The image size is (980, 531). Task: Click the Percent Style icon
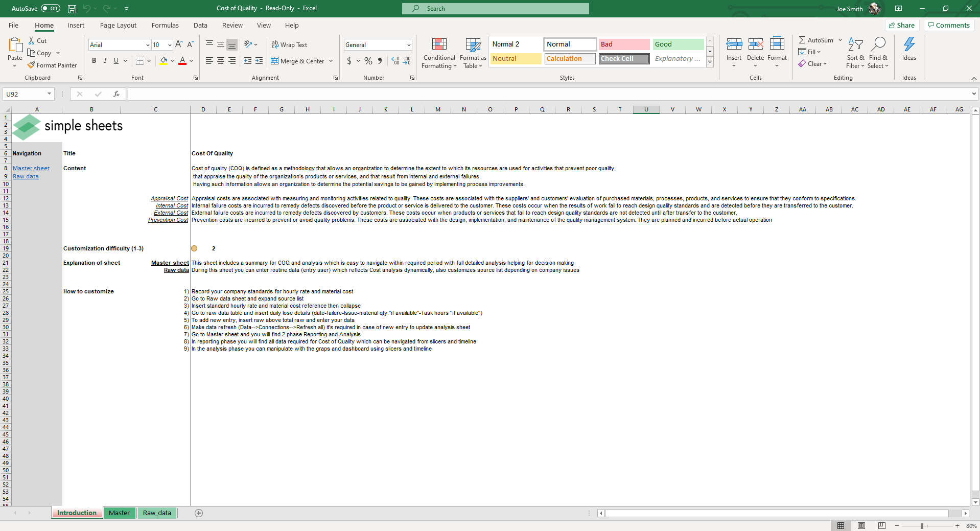pos(368,61)
